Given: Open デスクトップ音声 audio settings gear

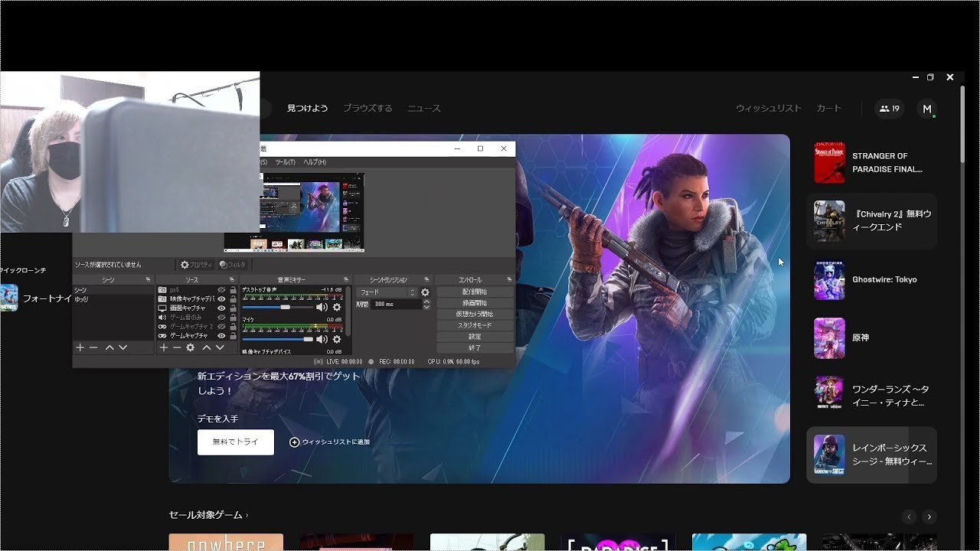Looking at the screenshot, I should click(337, 307).
